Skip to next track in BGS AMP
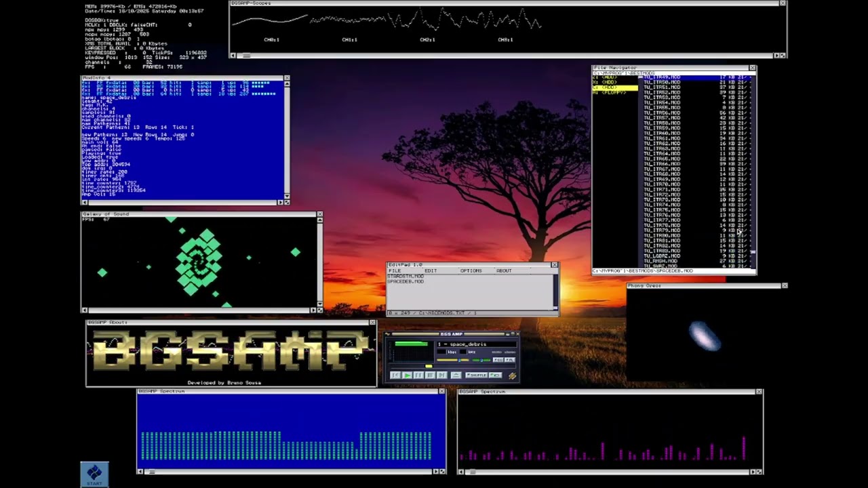Screen dimensions: 868x488 [x=442, y=375]
